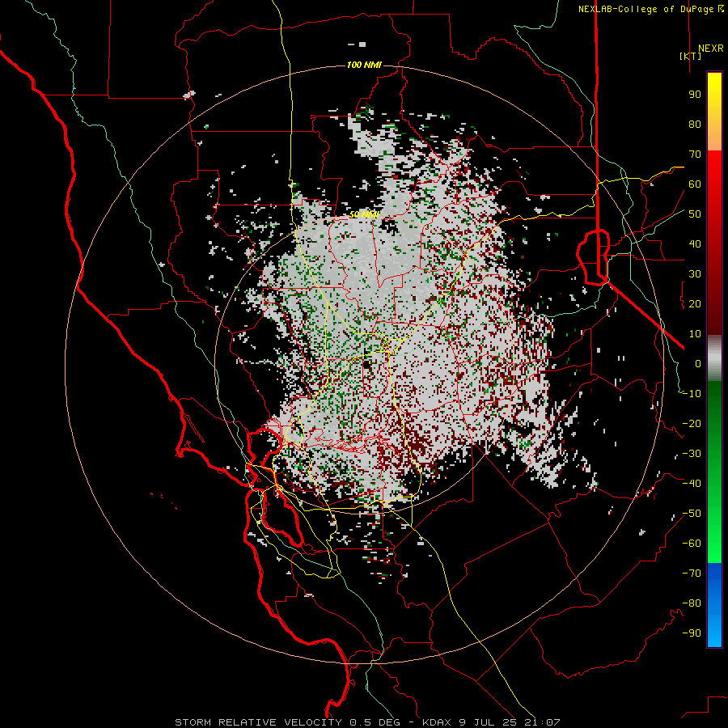The image size is (728, 728).
Task: Click the -40 scale label
Action: pos(692,484)
